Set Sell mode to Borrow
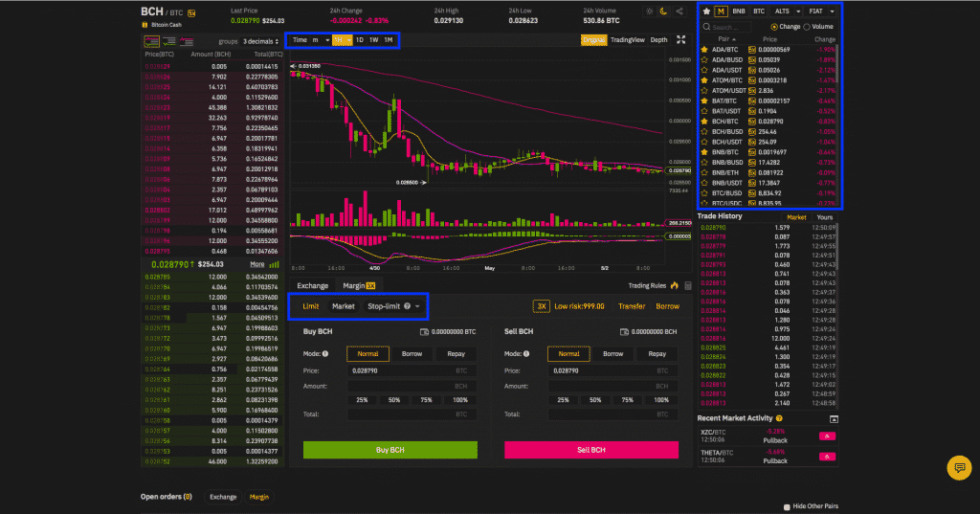The height and width of the screenshot is (514, 980). 613,354
